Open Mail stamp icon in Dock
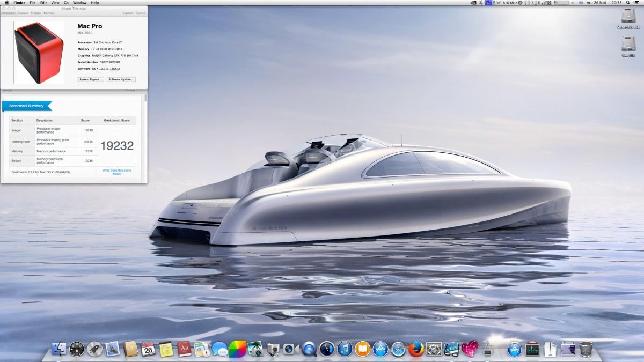Viewport: 644px width, 362px height. [113, 349]
